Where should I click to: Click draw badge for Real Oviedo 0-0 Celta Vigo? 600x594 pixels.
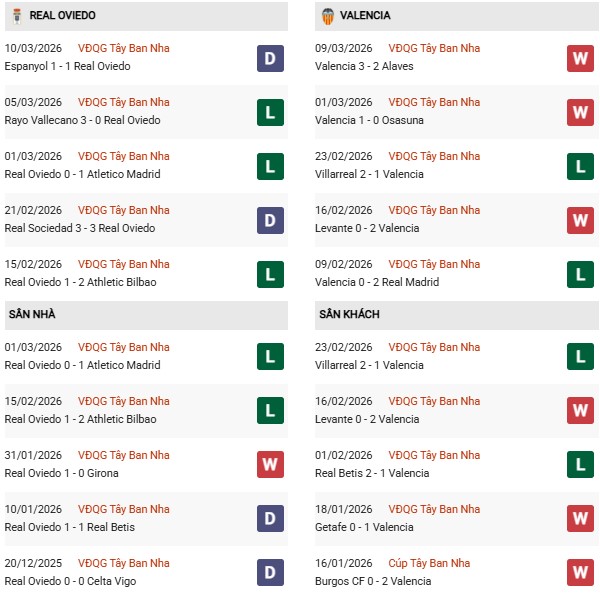[x=270, y=573]
